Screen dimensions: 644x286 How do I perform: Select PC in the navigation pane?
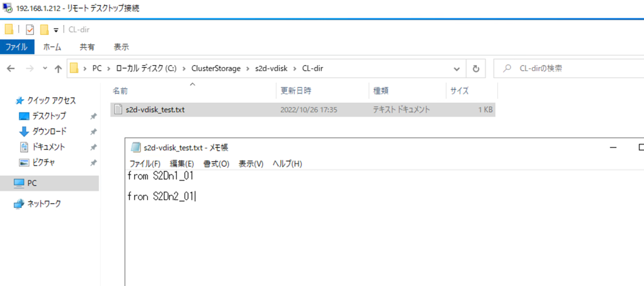point(32,183)
